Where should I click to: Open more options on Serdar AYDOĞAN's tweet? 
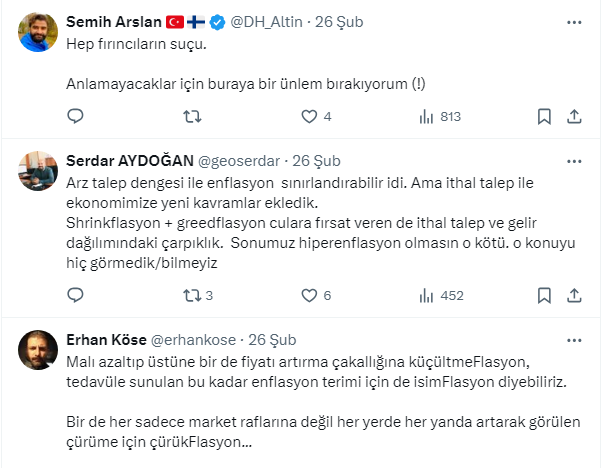(574, 161)
